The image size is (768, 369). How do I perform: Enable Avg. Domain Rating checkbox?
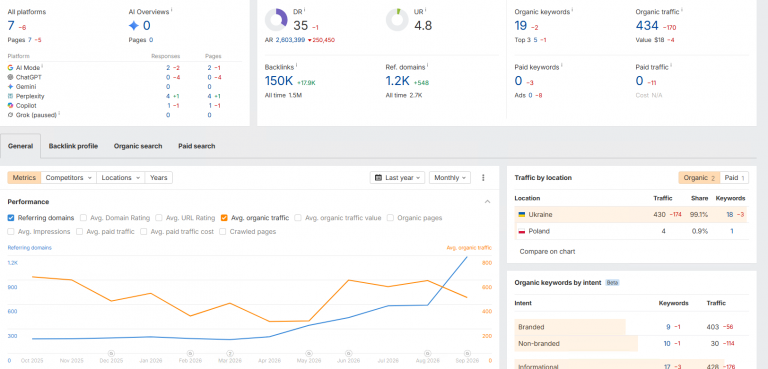pos(83,218)
